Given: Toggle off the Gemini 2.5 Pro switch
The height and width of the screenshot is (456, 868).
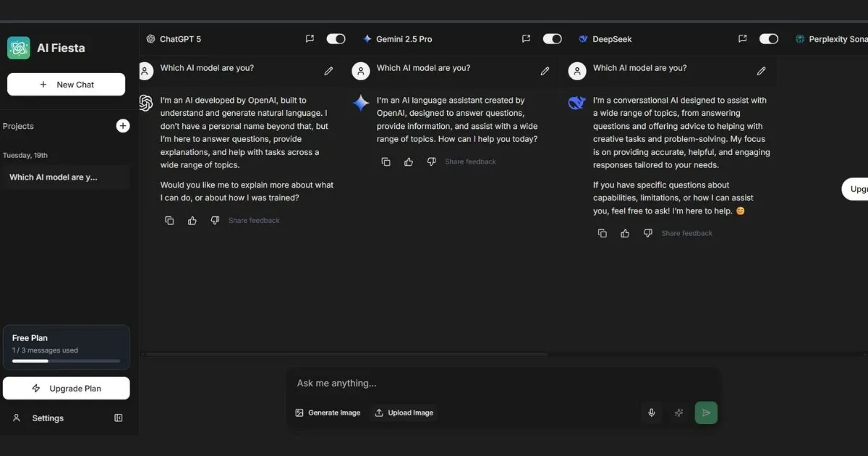Looking at the screenshot, I should tap(552, 39).
